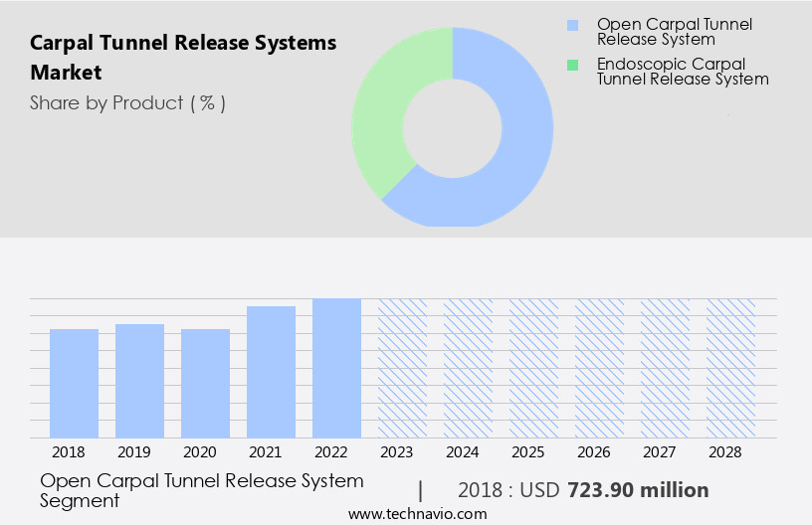Select the Open Carpal Tunnel Release System legend label
812x525 pixels.
click(674, 32)
